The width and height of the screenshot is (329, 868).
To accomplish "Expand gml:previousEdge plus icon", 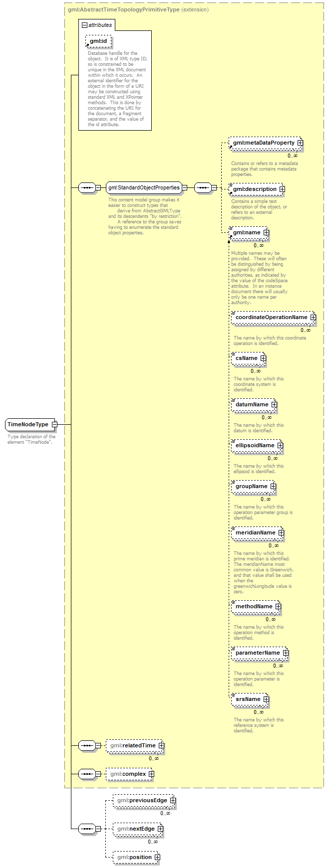I will 173,800.
